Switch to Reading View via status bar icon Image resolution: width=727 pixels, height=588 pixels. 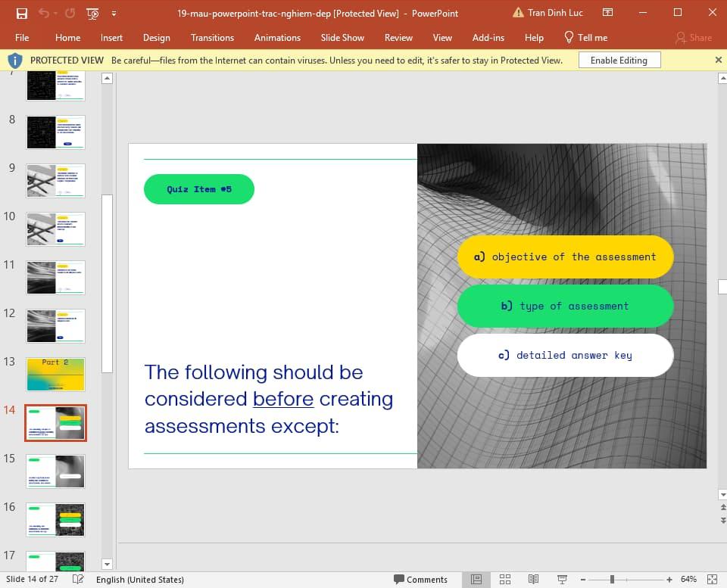[x=532, y=580]
